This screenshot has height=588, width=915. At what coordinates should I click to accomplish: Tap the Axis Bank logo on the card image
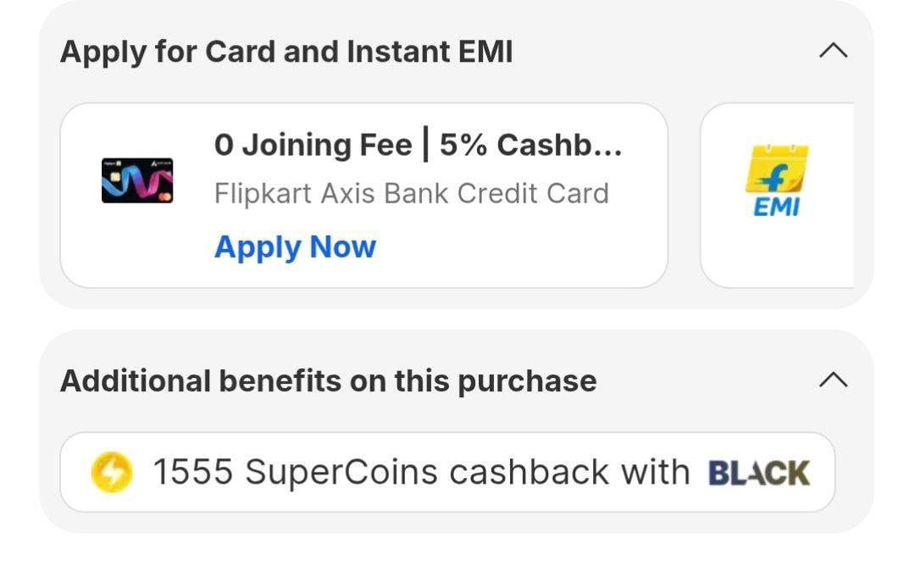(x=159, y=164)
